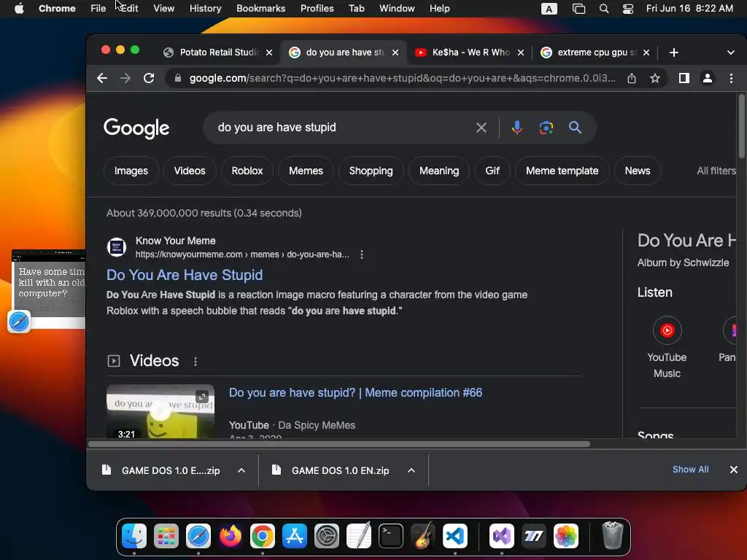Viewport: 747px width, 560px height.
Task: Close the downloads bar
Action: 734,470
